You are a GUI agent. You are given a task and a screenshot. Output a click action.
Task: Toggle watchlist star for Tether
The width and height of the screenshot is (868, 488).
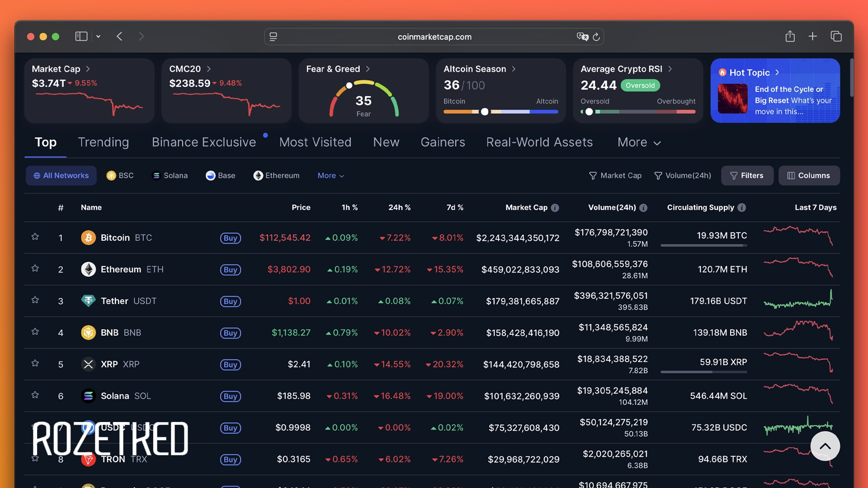click(x=35, y=300)
